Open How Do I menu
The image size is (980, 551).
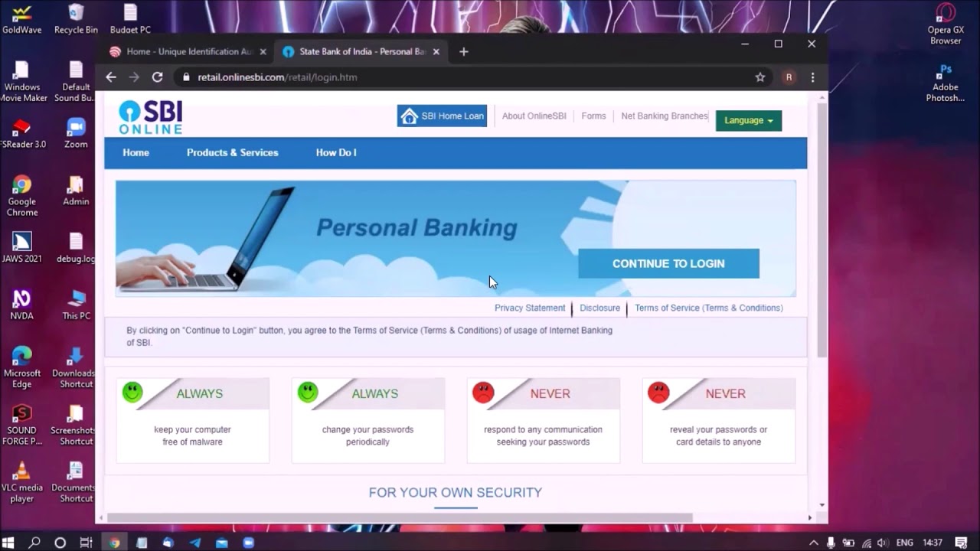click(336, 153)
